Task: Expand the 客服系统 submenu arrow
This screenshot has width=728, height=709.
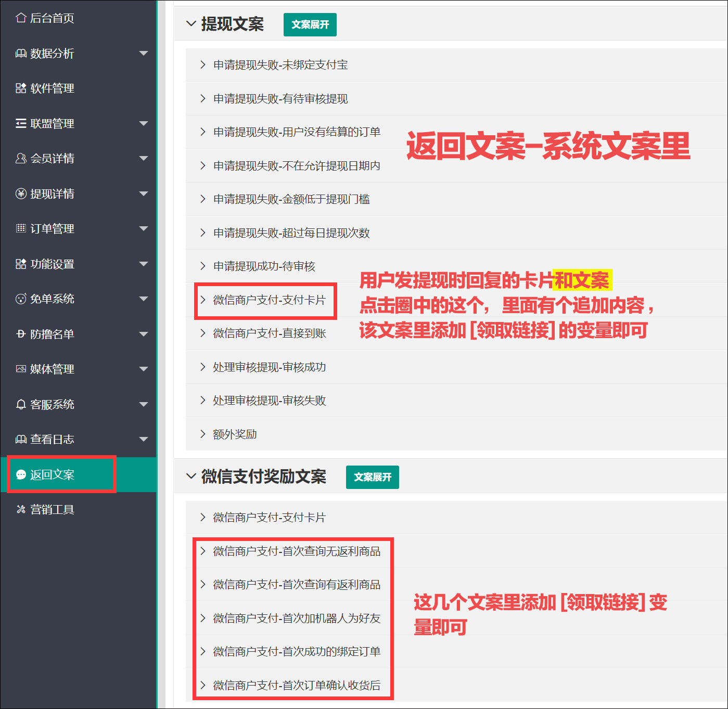Action: 144,405
